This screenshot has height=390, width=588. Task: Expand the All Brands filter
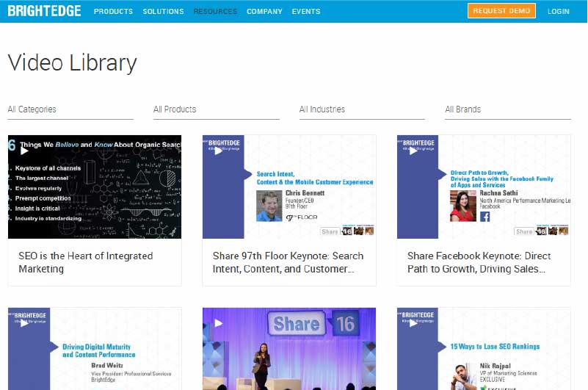508,110
